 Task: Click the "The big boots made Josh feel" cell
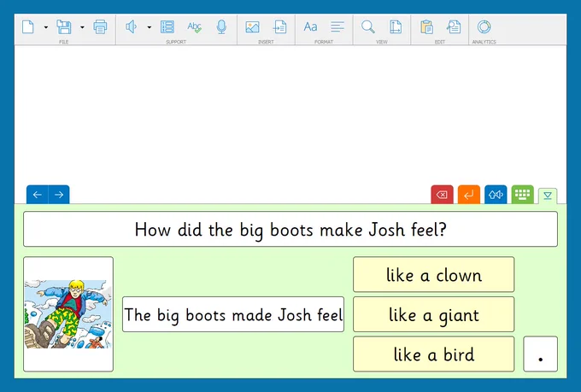(233, 314)
